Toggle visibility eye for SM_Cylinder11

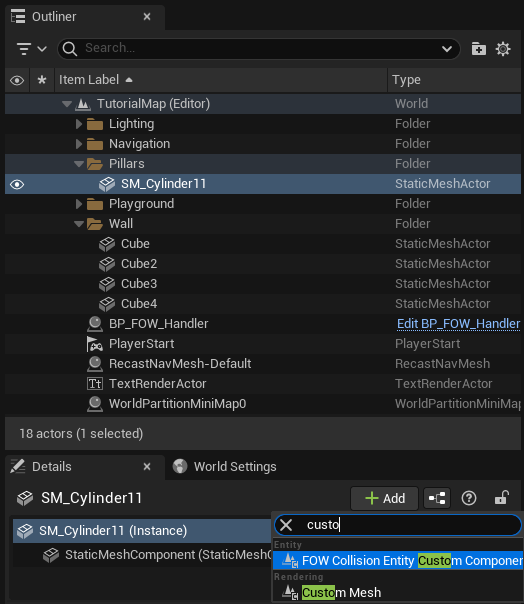17,185
